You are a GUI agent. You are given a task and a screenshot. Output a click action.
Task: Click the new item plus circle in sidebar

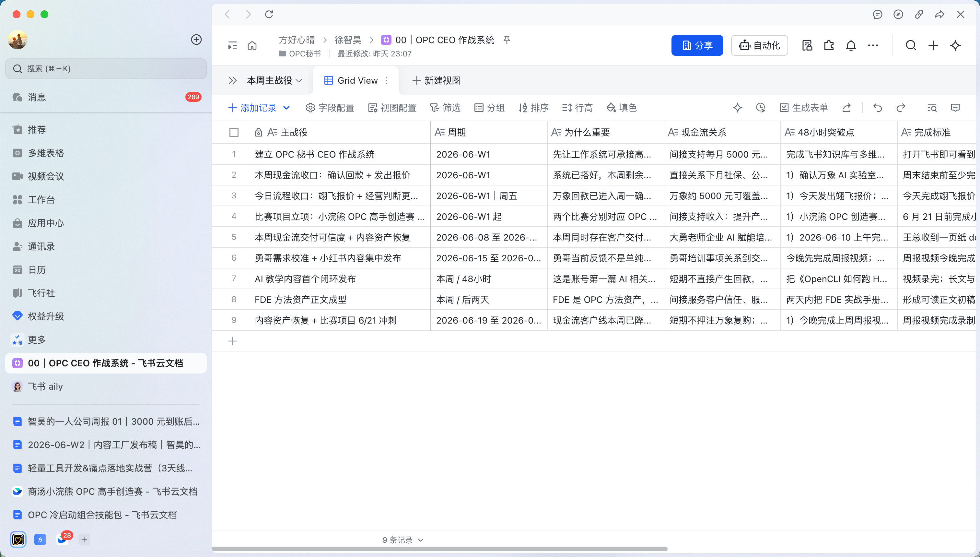196,40
